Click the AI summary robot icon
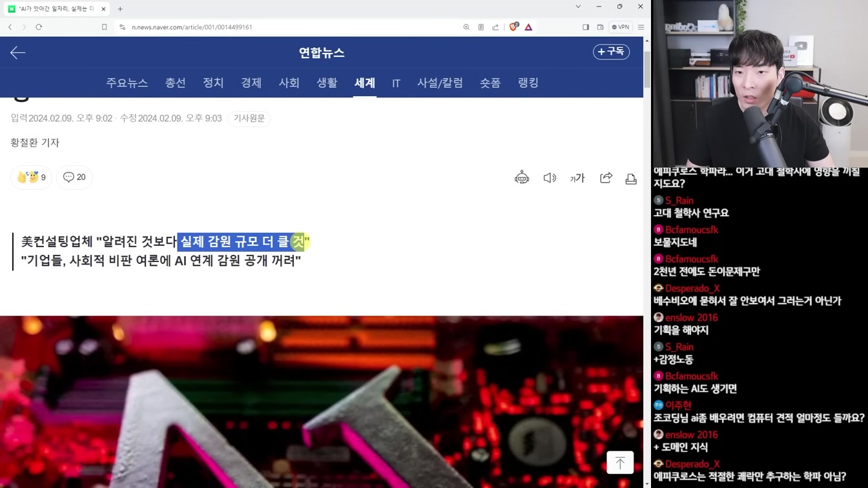 [522, 178]
